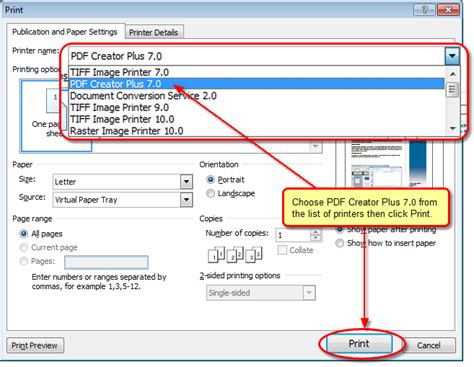Viewport: 474px width, 367px height.
Task: Click the Pages range input field
Action: (x=106, y=262)
